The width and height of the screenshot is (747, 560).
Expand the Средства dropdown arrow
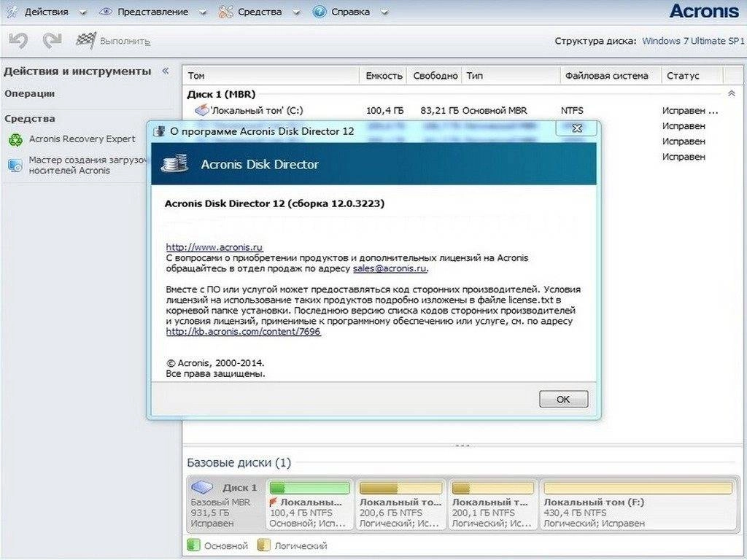click(296, 13)
